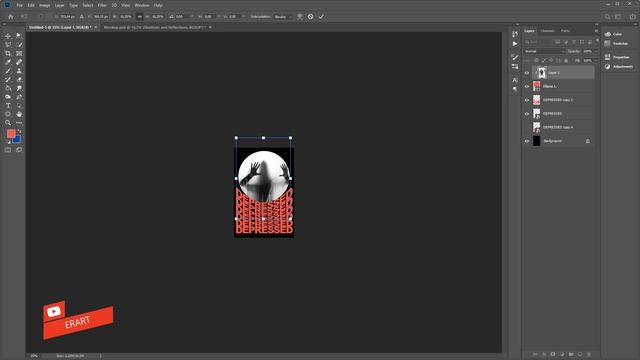
Task: Hide the DEPRESSED layer
Action: point(527,114)
